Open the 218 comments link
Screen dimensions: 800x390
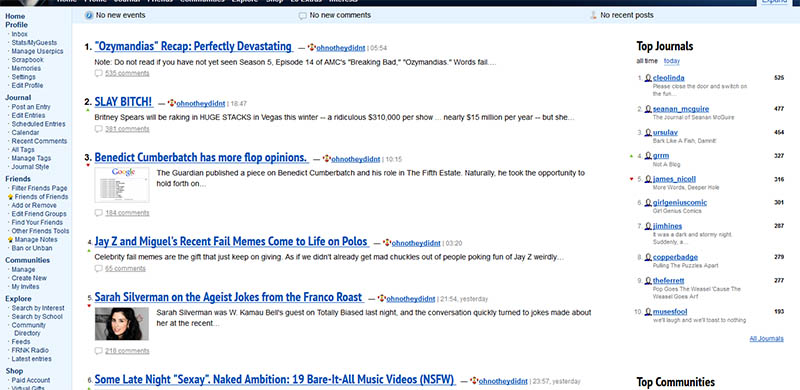[x=127, y=351]
